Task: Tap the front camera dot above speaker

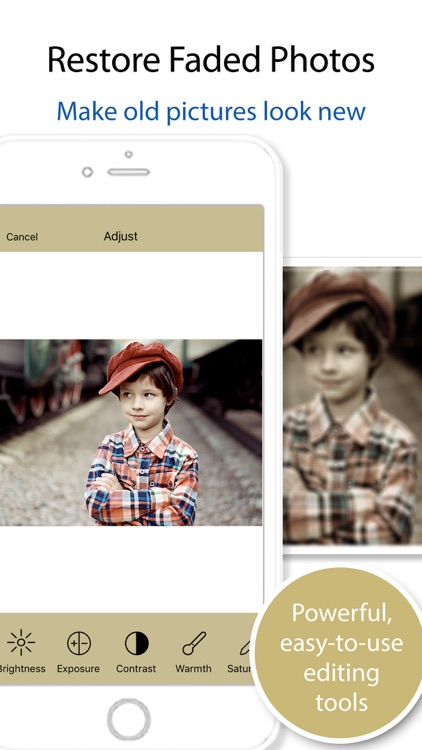Action: [128, 154]
